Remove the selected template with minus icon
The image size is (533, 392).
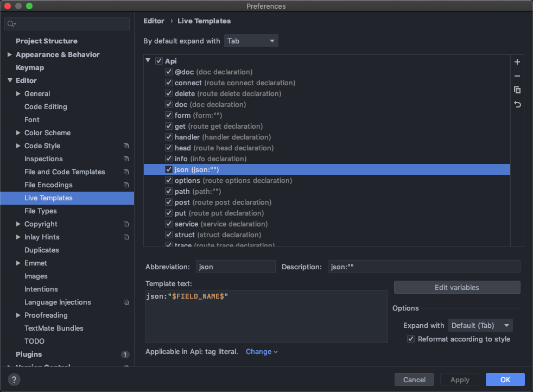pos(517,76)
